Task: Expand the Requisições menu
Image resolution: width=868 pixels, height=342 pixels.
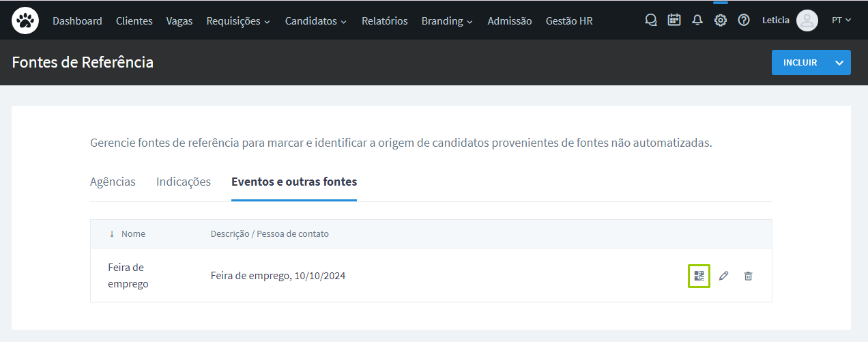Action: pos(238,21)
